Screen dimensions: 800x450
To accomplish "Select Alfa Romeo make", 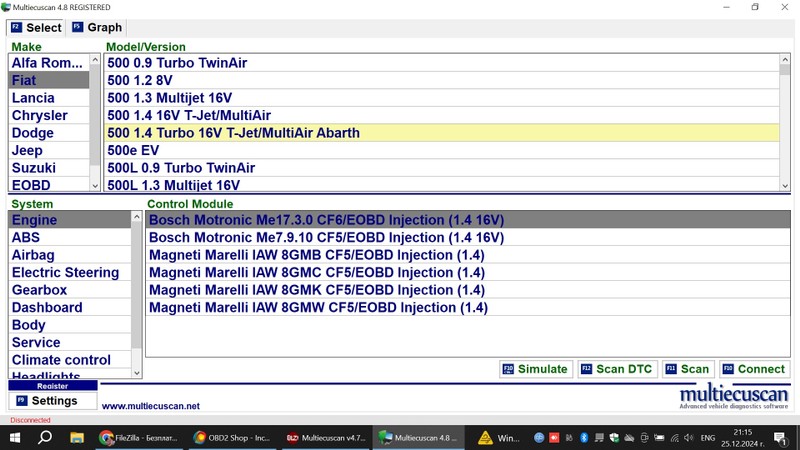I will [x=48, y=63].
